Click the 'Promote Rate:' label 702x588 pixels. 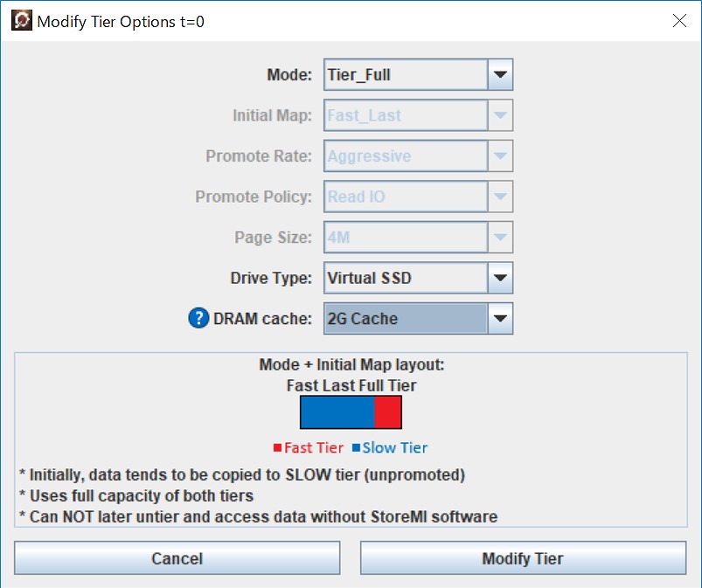tap(259, 156)
